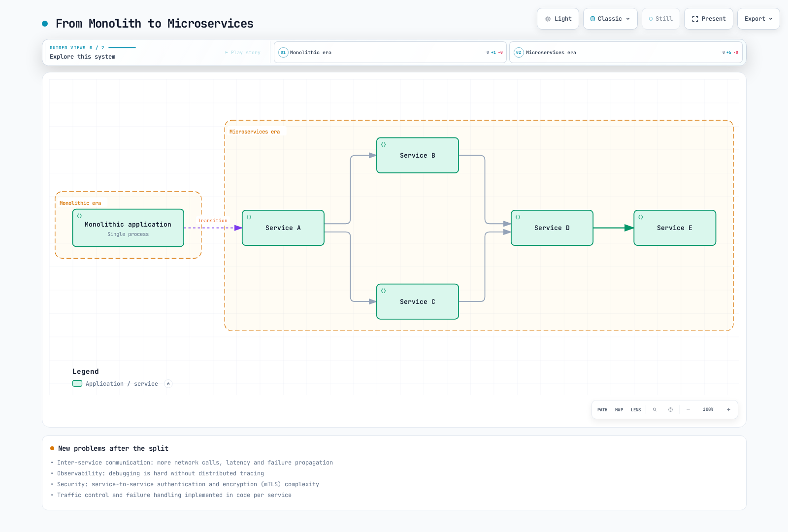Click the code icon on Service E node
788x532 pixels.
click(640, 217)
